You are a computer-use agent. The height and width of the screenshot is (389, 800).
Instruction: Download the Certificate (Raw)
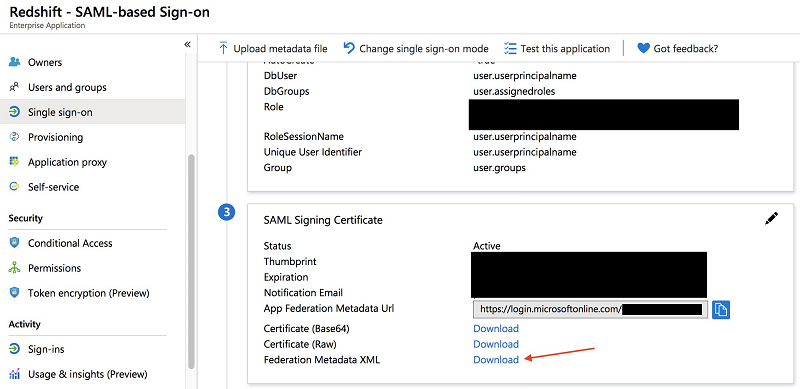[x=496, y=344]
